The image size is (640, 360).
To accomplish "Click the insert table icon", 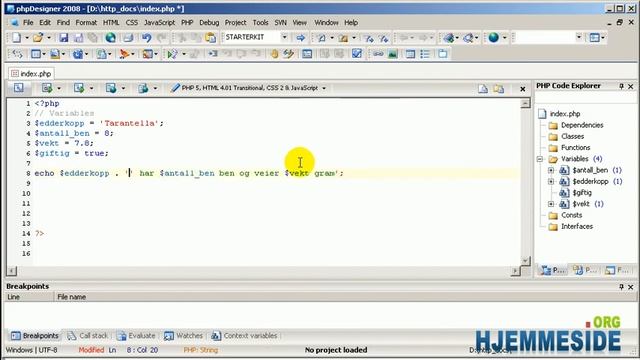I will pyautogui.click(x=411, y=53).
